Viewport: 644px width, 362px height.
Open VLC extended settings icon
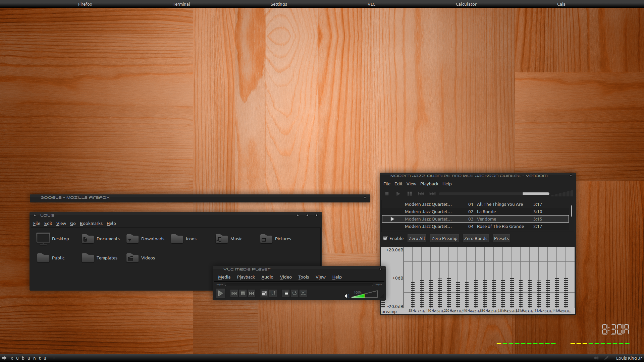click(x=273, y=293)
